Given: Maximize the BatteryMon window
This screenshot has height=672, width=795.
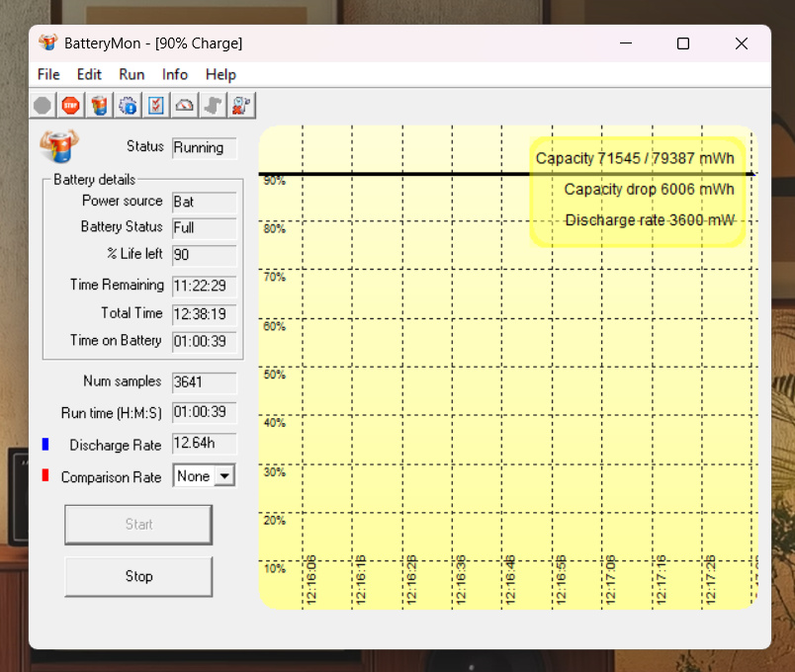Looking at the screenshot, I should (683, 43).
